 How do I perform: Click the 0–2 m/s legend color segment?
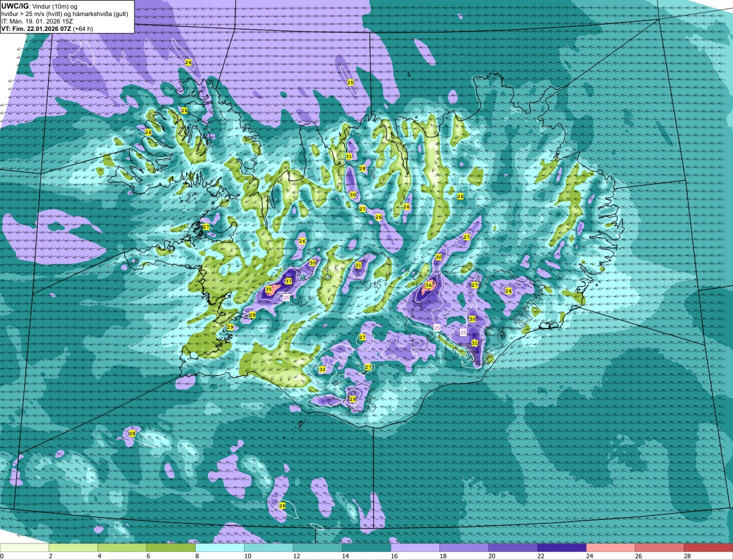[x=25, y=548]
